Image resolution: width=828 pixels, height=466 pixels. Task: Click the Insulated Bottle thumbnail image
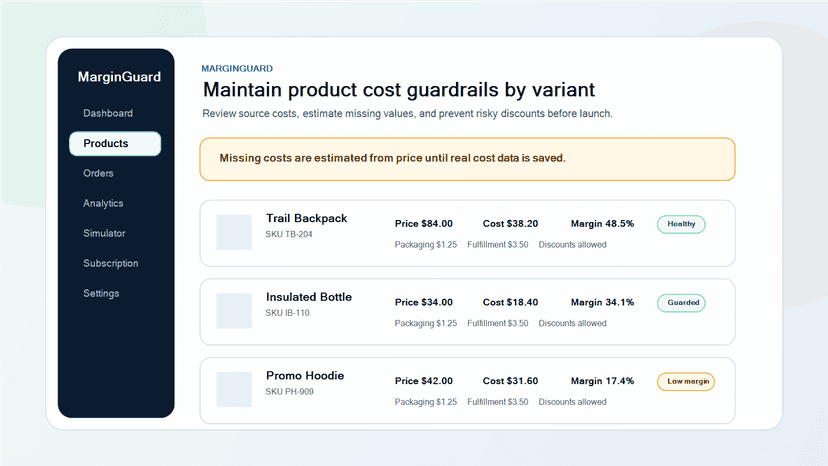coord(234,311)
